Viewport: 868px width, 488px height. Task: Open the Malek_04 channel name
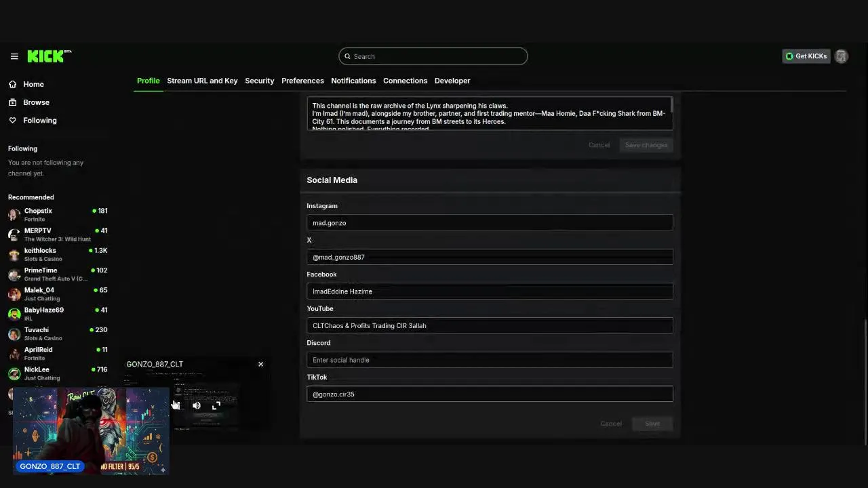[39, 290]
